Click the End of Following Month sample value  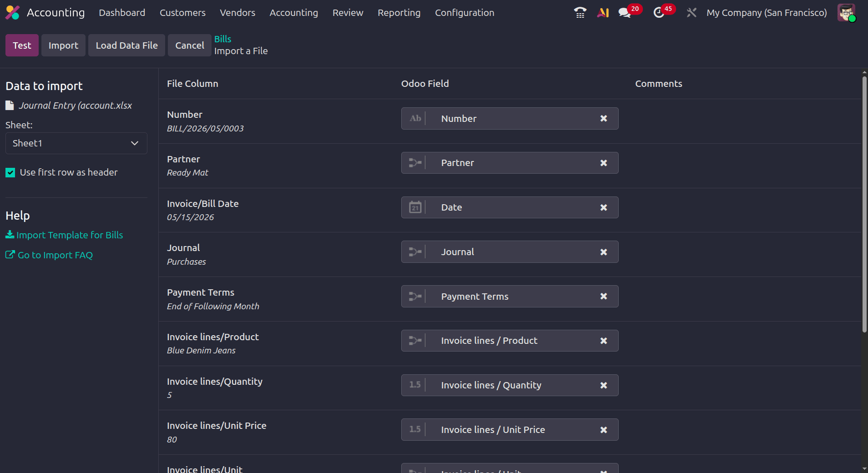[x=213, y=306]
